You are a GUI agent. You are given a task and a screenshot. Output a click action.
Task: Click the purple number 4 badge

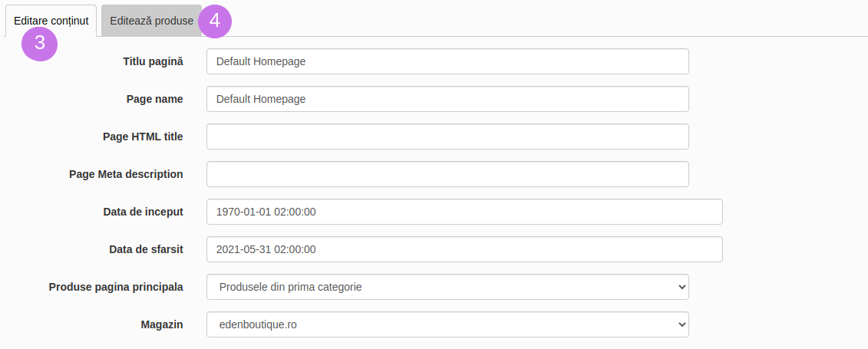(x=215, y=21)
